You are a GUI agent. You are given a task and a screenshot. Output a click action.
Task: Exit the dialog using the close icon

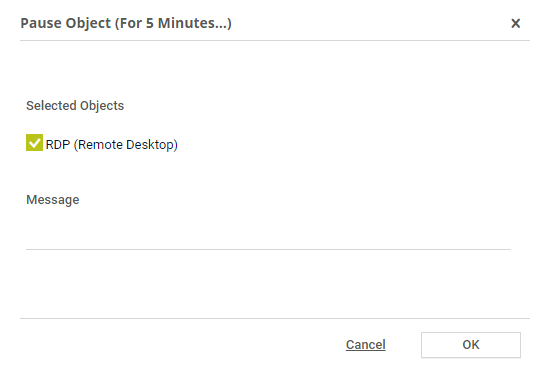click(515, 24)
